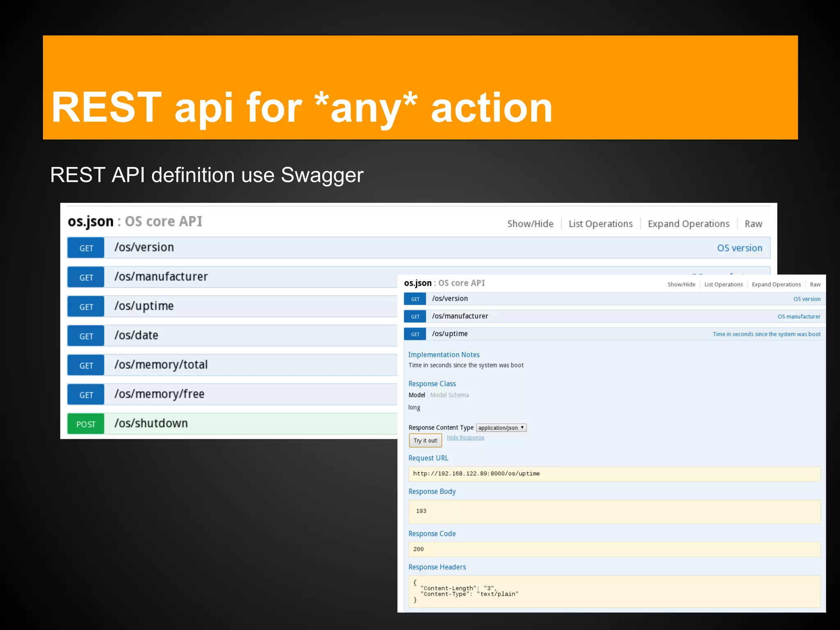The image size is (840, 630).
Task: Click 'Time in seconds since the system was boot' summary link
Action: tap(767, 334)
